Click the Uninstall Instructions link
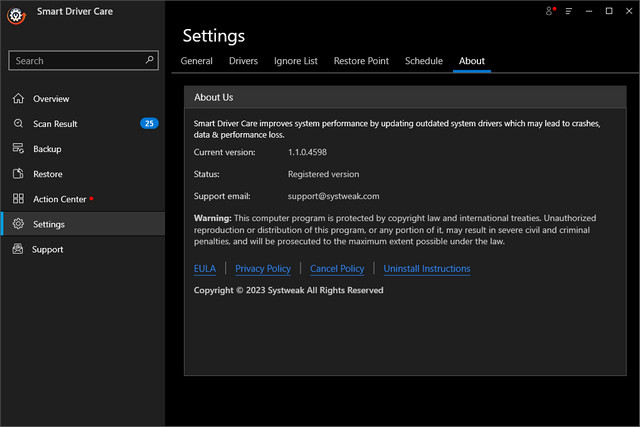640x427 pixels. (x=427, y=268)
